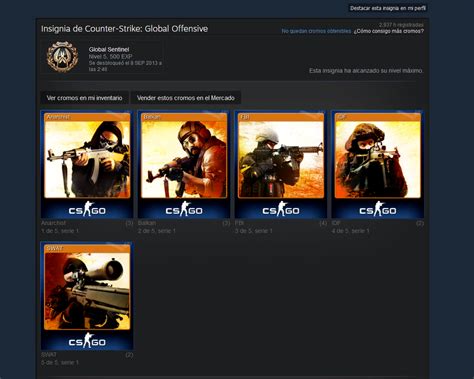This screenshot has width=474, height=379.
Task: Click the hours registered text at top right
Action: (x=401, y=25)
